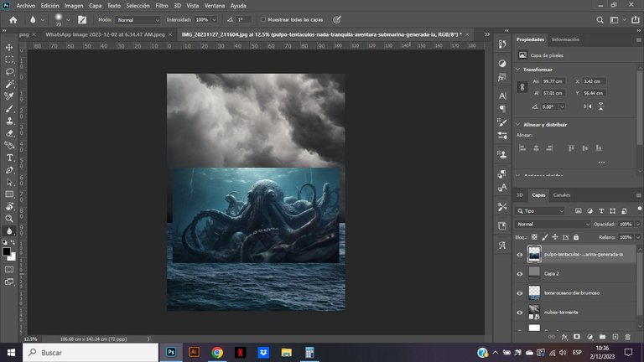Align left edges button
Screen dimensions: 644x362
pyautogui.click(x=522, y=148)
